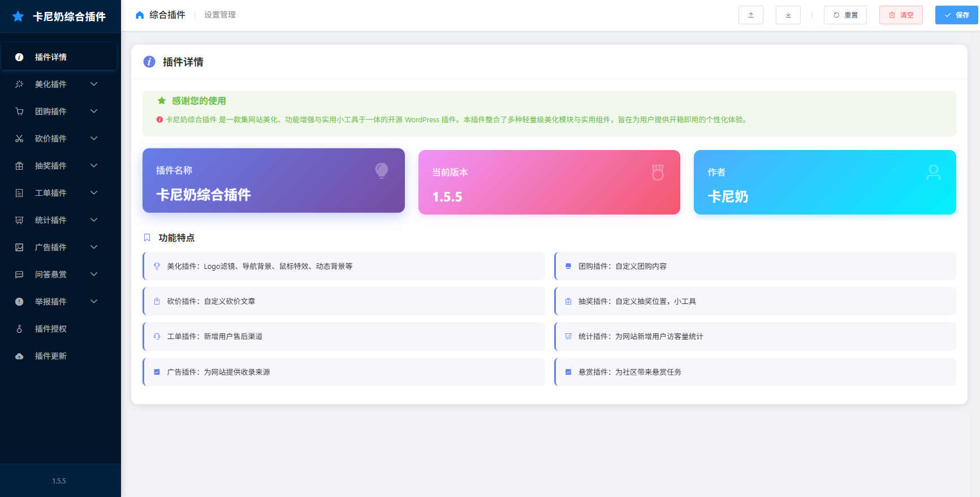980x497 pixels.
Task: Click the star logo in sidebar header
Action: click(x=18, y=16)
